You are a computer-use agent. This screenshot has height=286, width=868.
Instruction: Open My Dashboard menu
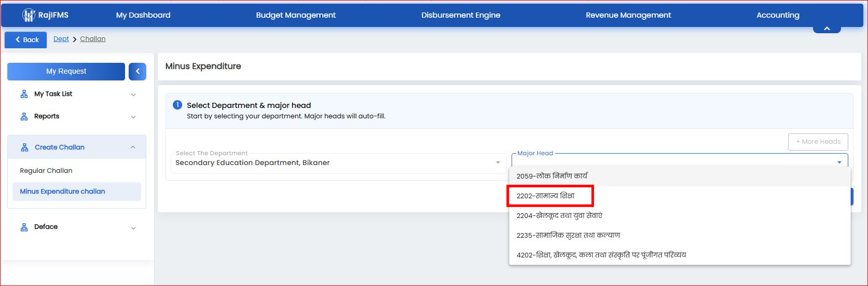point(143,15)
